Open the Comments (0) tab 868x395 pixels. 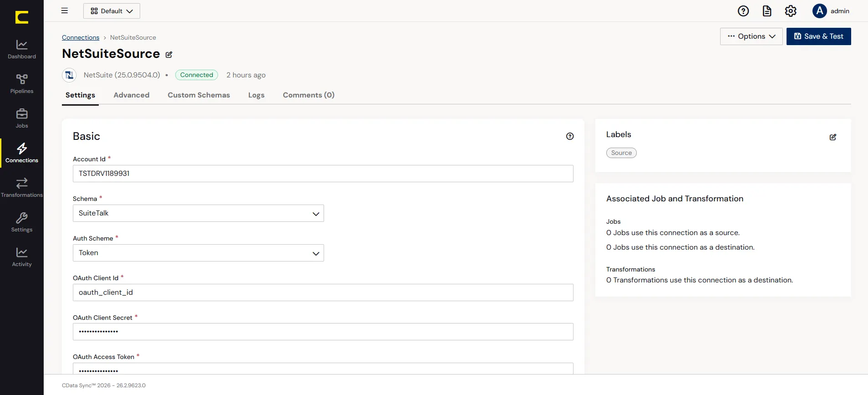click(309, 95)
